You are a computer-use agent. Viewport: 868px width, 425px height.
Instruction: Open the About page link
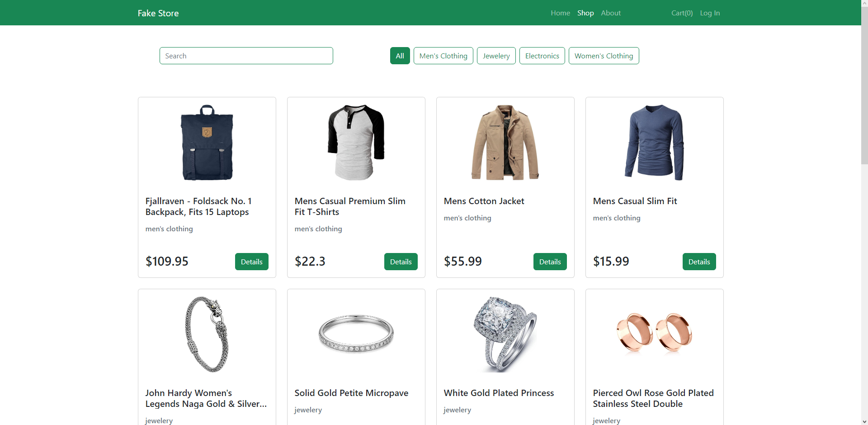point(610,13)
